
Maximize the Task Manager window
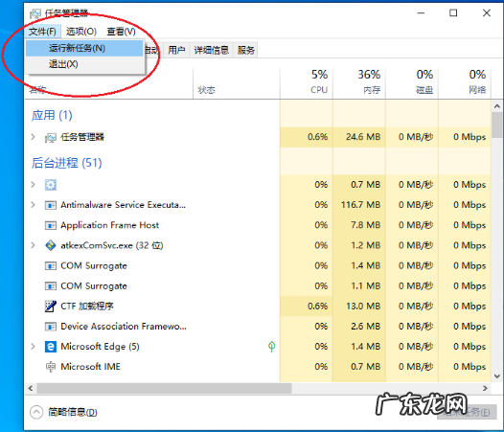(x=453, y=12)
